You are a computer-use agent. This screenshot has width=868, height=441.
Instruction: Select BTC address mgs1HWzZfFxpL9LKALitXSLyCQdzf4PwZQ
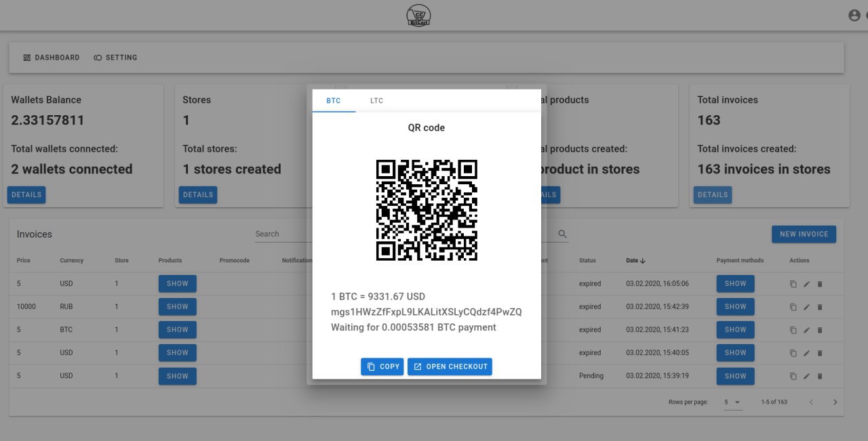[x=427, y=312]
